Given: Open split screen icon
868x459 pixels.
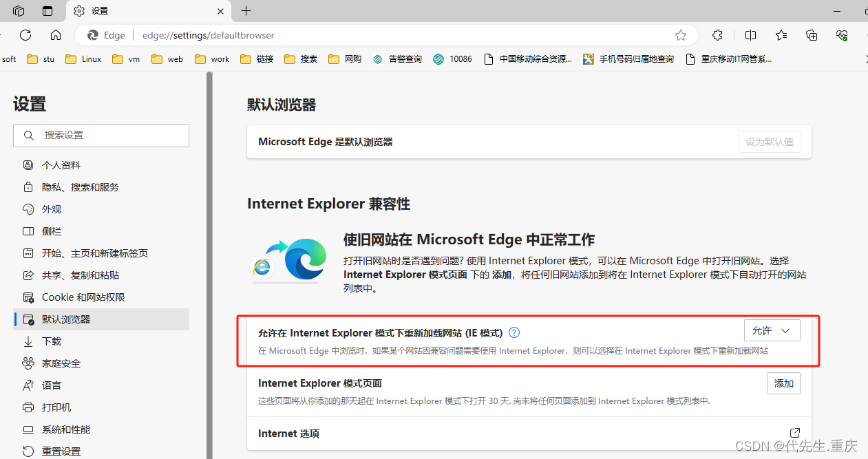Looking at the screenshot, I should point(750,35).
